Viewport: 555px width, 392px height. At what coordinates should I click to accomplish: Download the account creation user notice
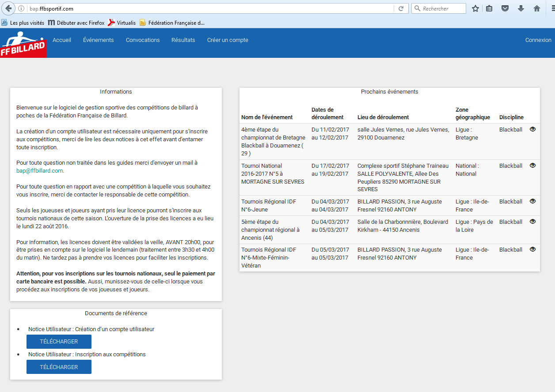pyautogui.click(x=59, y=342)
